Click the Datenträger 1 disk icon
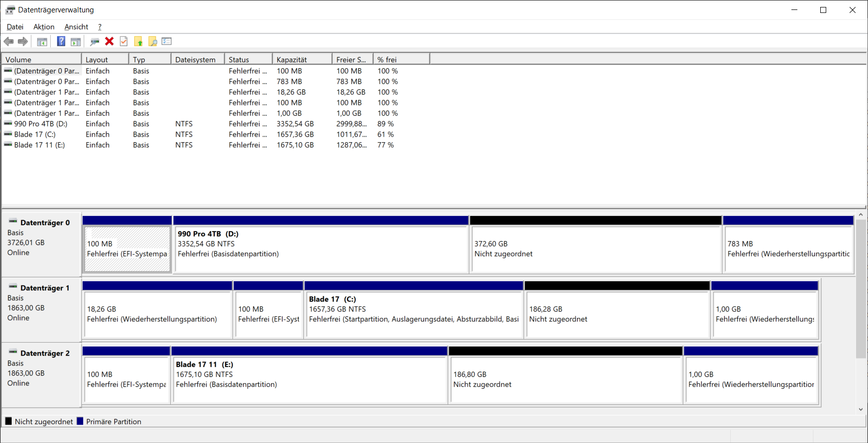868x443 pixels. coord(13,286)
